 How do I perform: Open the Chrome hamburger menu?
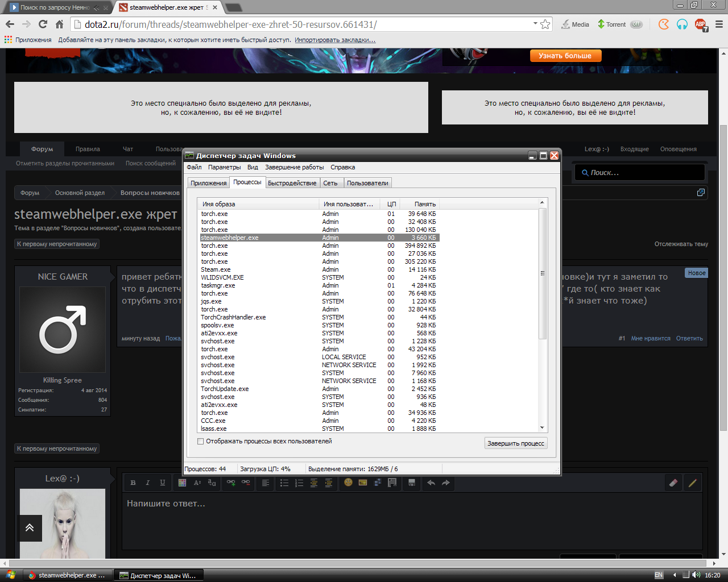pyautogui.click(x=719, y=24)
